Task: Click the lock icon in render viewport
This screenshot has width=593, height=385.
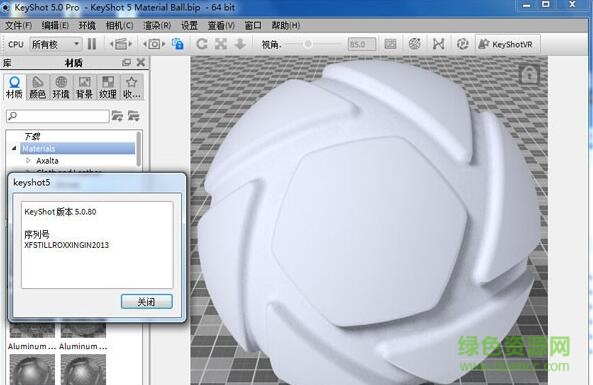Action: [x=529, y=74]
